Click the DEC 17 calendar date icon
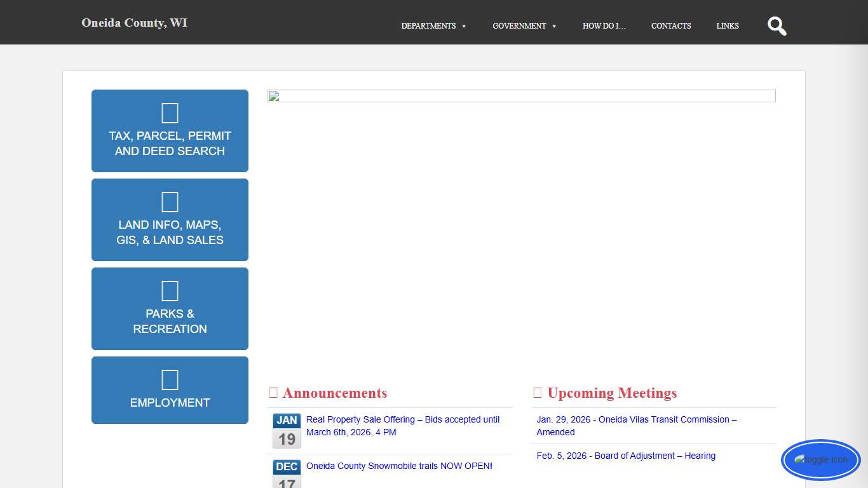868x488 pixels. (x=287, y=473)
